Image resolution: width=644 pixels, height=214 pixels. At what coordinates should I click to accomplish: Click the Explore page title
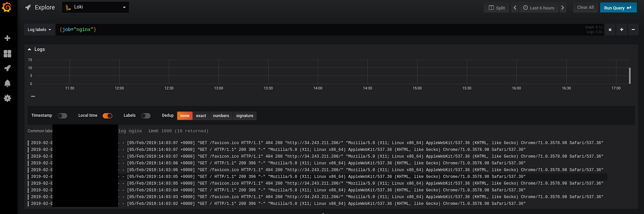45,8
